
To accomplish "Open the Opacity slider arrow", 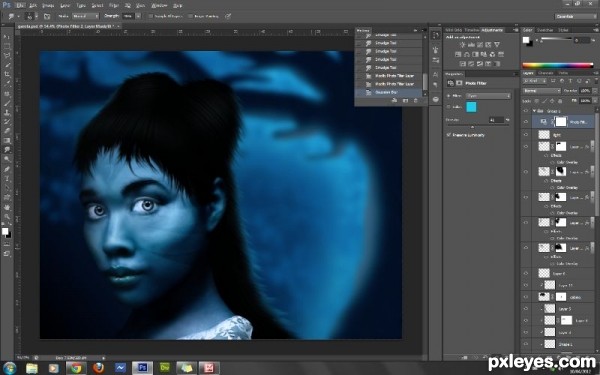I will (594, 91).
